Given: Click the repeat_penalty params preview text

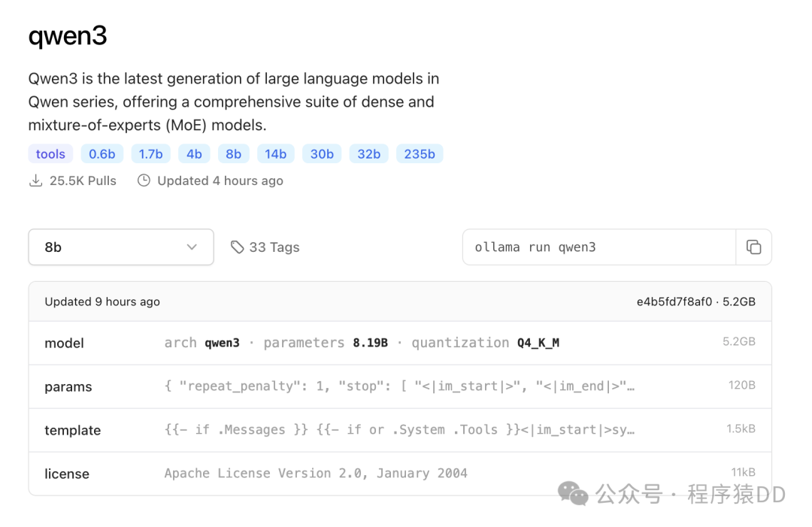Looking at the screenshot, I should (x=399, y=386).
